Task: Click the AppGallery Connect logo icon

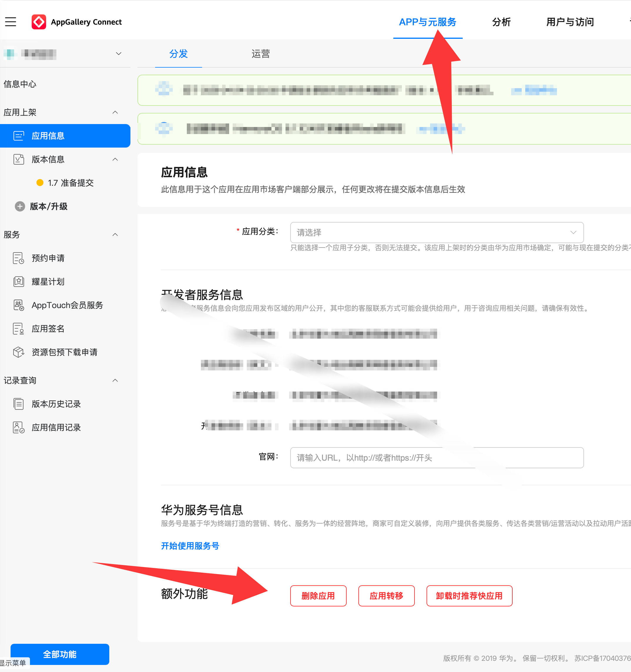Action: pos(39,22)
